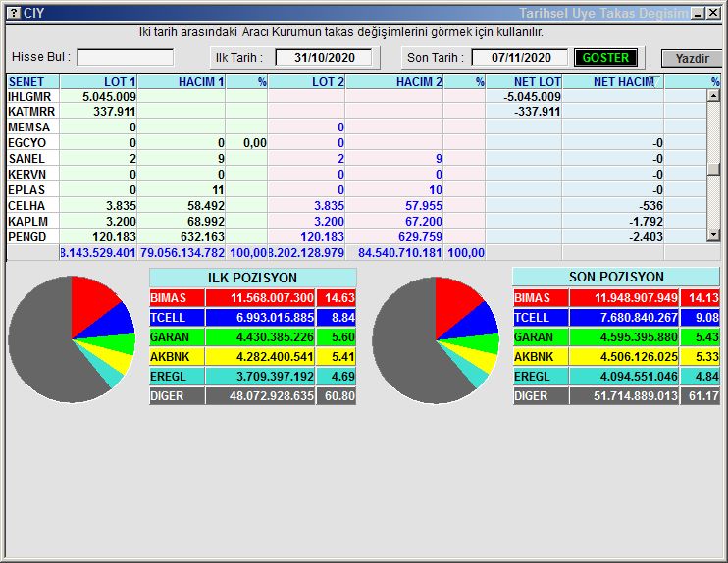728x563 pixels.
Task: Click cyan EREGL swatch in ILK POZISYON
Action: pos(177,377)
